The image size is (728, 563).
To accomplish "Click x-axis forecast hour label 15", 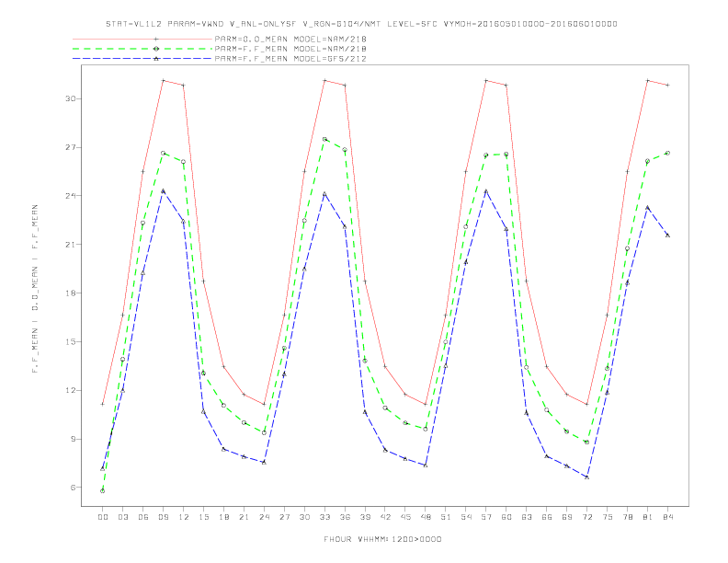I will [203, 517].
